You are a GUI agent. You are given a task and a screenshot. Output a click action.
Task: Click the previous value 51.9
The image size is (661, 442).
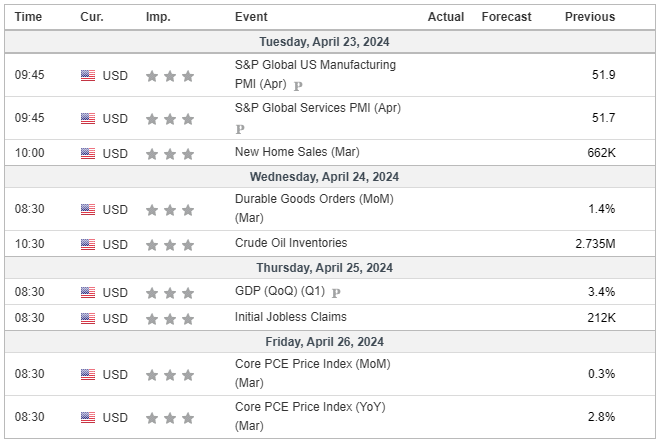click(604, 75)
